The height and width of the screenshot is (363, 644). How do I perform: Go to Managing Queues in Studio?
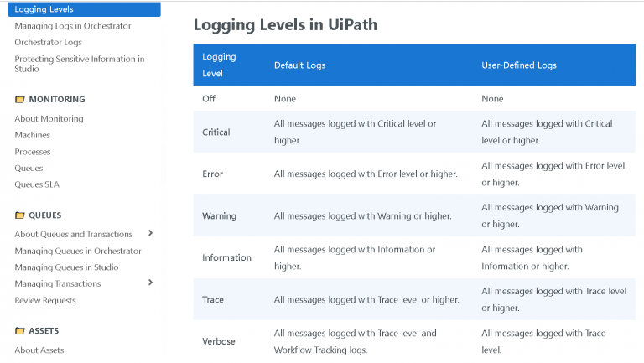(66, 267)
